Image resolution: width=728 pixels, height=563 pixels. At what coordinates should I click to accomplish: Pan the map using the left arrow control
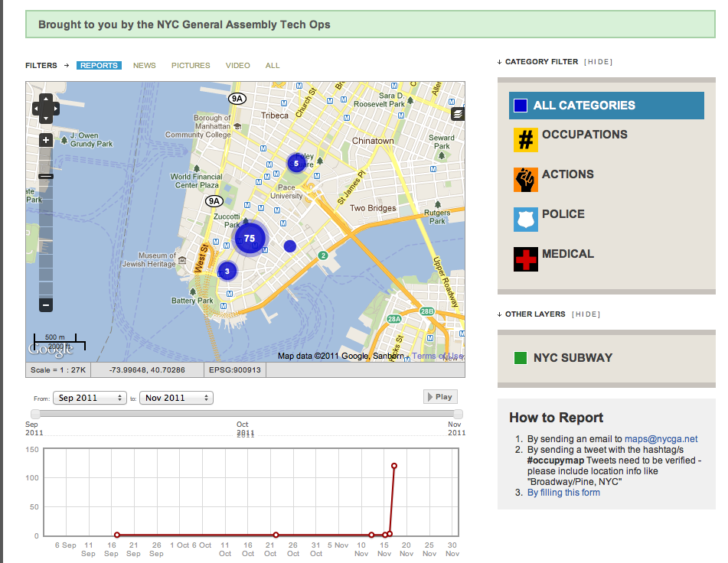(35, 109)
